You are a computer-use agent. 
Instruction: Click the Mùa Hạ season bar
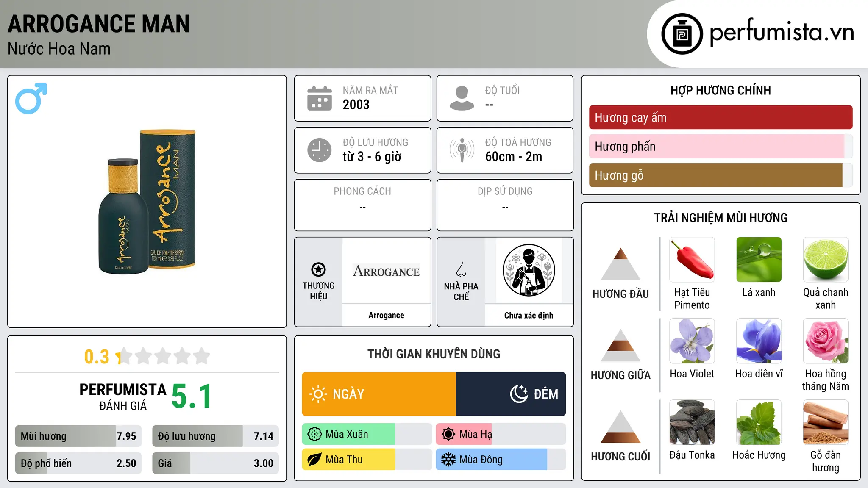coord(501,434)
